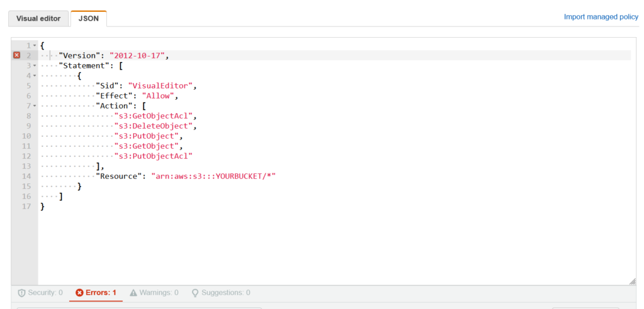Click the red error icon on line 2

pyautogui.click(x=16, y=55)
